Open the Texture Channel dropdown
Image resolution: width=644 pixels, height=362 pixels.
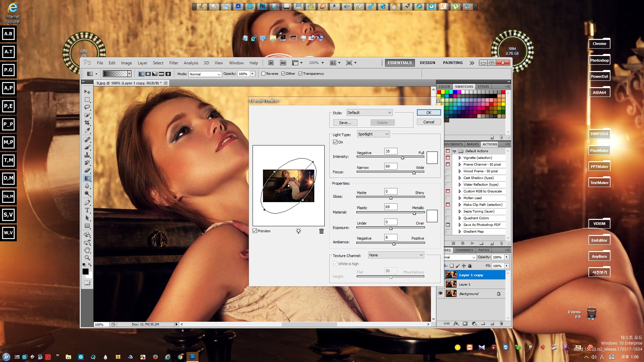[x=396, y=255]
